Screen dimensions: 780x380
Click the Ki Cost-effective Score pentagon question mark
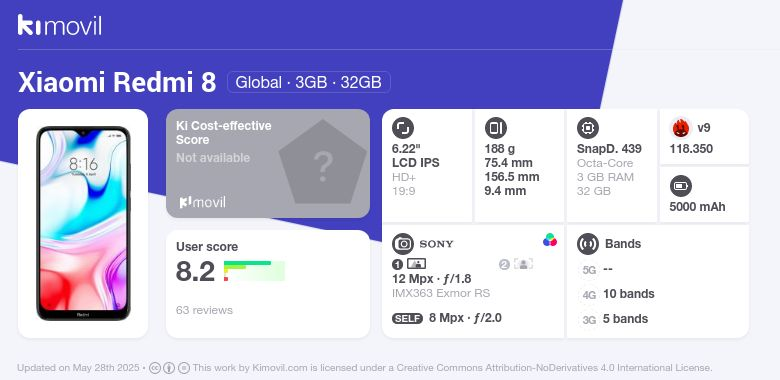[322, 163]
